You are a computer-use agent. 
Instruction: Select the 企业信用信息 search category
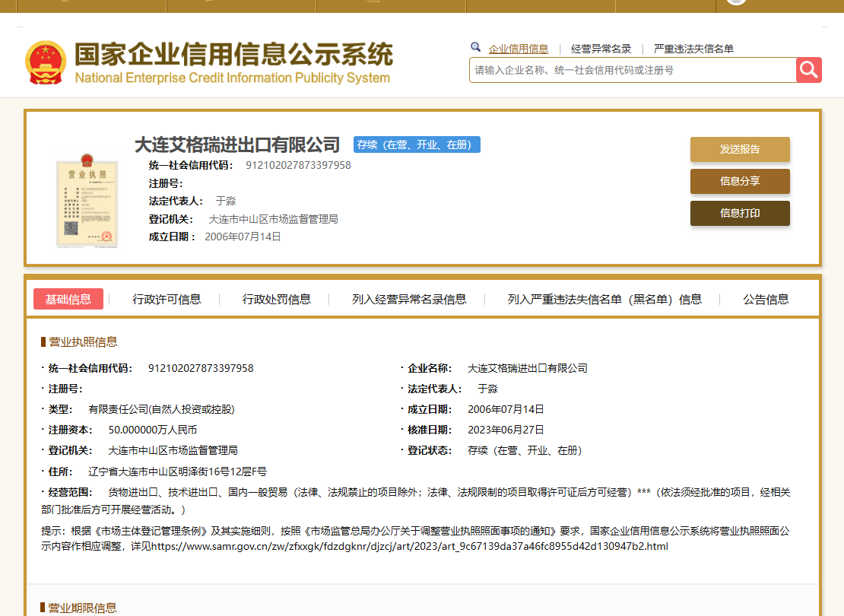(518, 49)
